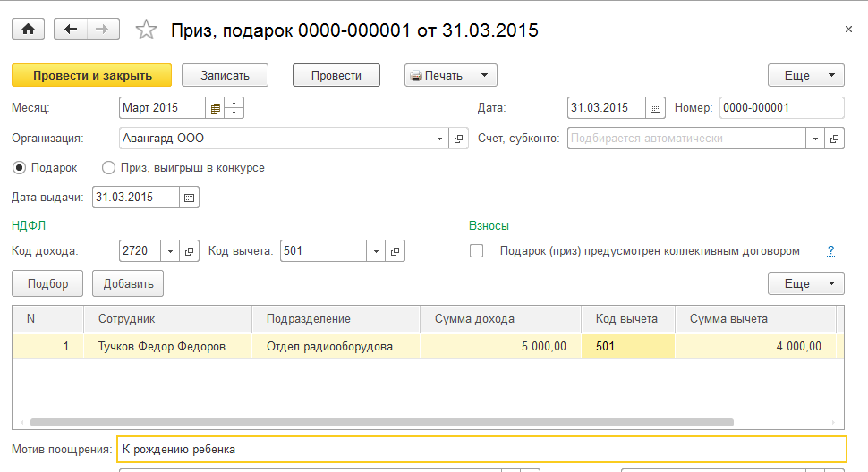This screenshot has width=868, height=472.
Task: Click the 'Добавить' button
Action: [128, 283]
